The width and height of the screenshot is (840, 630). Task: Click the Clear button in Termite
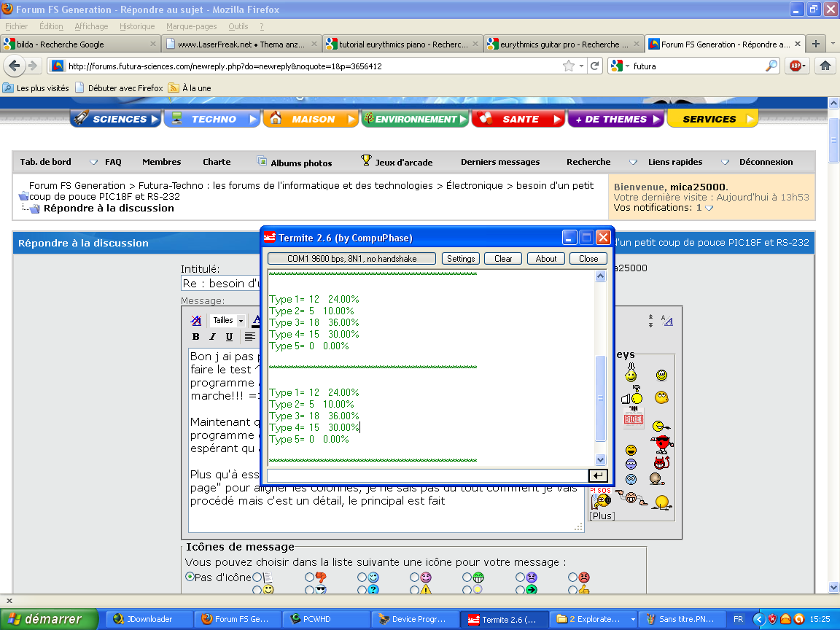coord(503,258)
